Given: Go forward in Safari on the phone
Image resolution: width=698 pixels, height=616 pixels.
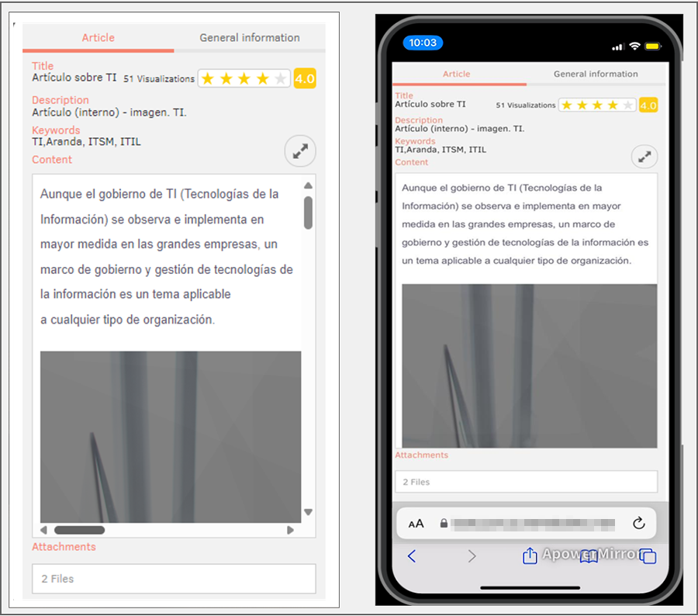Looking at the screenshot, I should pos(472,555).
